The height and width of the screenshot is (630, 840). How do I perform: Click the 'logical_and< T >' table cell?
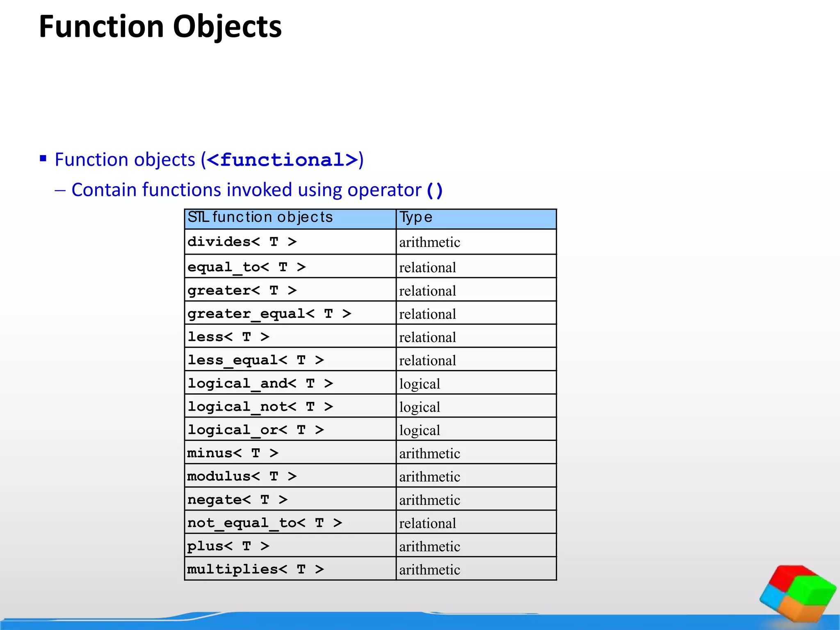coord(290,383)
